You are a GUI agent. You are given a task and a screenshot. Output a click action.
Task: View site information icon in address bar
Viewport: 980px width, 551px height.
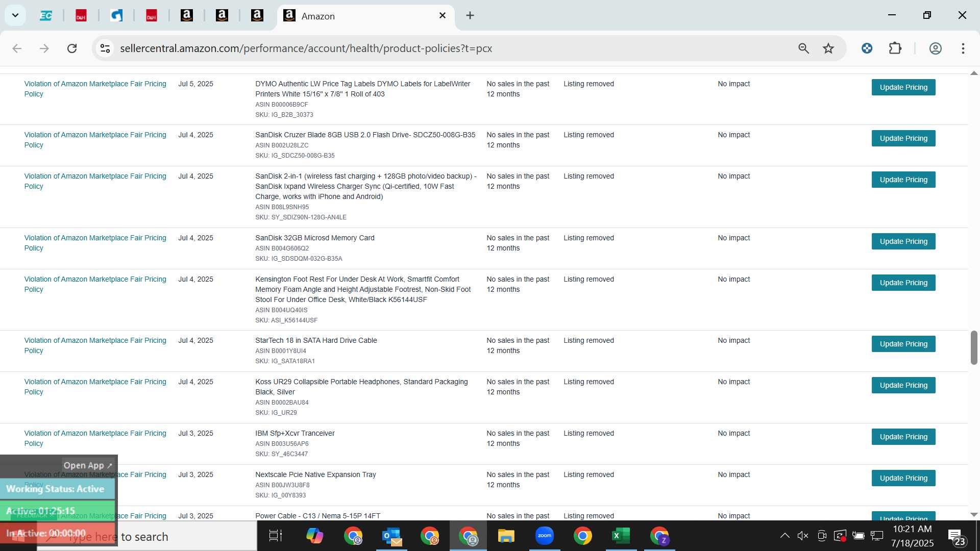105,48
